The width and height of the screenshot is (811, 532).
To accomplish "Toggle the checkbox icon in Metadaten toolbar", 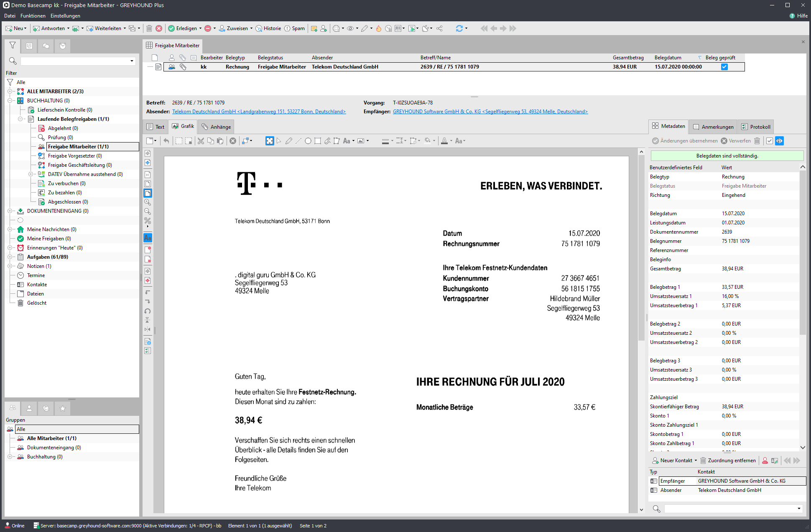I will (770, 141).
